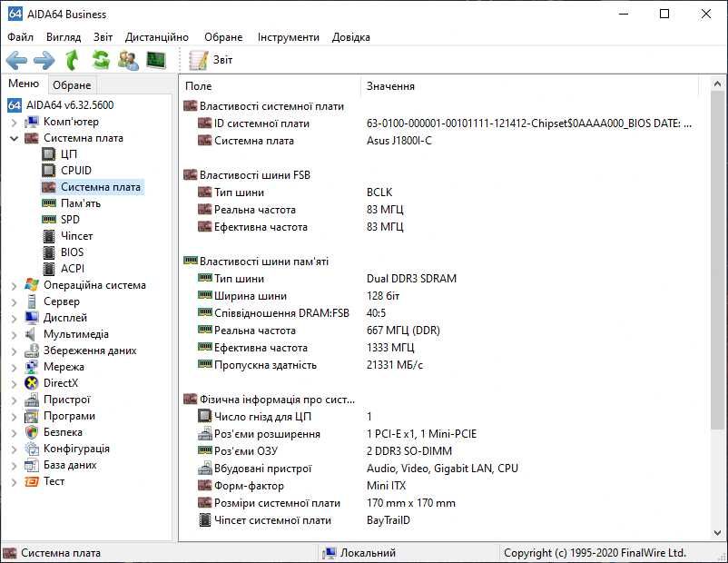Screen dimensions: 728x563
Task: Click the DirectX yellow X icon
Action: (31, 383)
